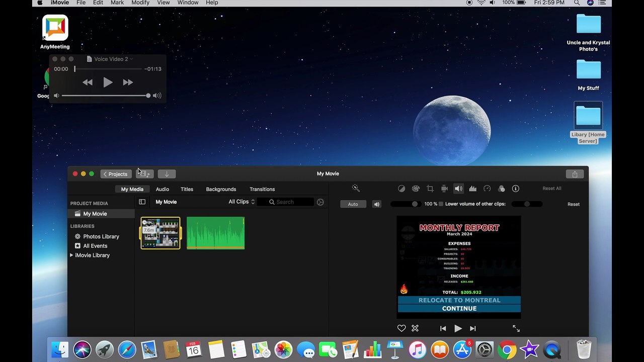Open Finder from the dock
Viewport: 644px width, 362px height.
60,349
